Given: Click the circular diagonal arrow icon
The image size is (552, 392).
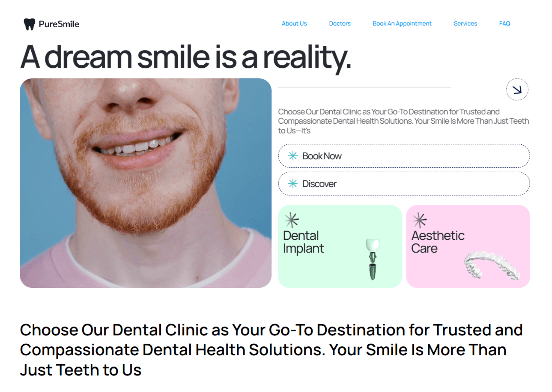Looking at the screenshot, I should pos(517,90).
